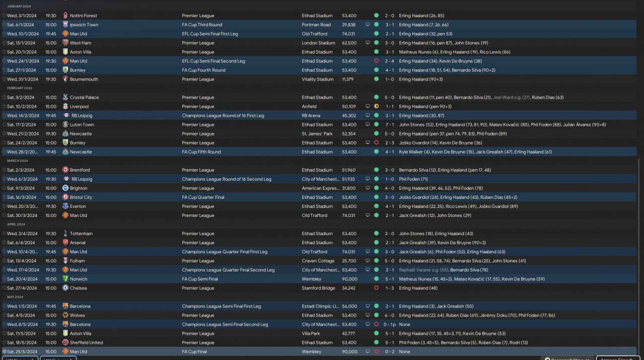The width and height of the screenshot is (644, 360).
Task: Click the fixtures list vertical scrollbar
Action: pos(639,257)
